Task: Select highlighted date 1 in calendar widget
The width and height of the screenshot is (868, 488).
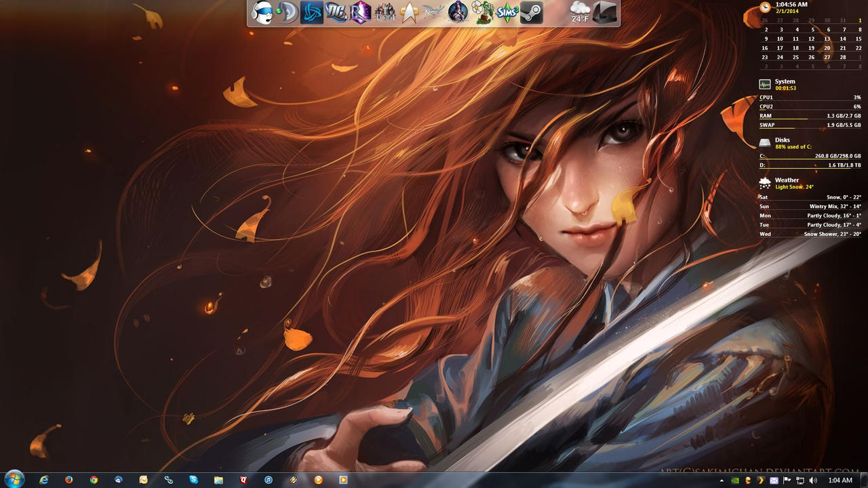Action: click(x=860, y=20)
